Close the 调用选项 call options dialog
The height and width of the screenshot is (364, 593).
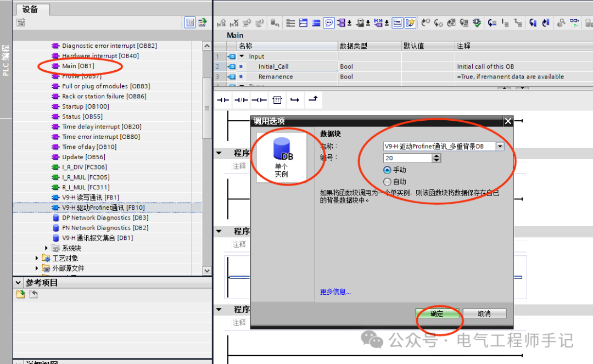(508, 121)
